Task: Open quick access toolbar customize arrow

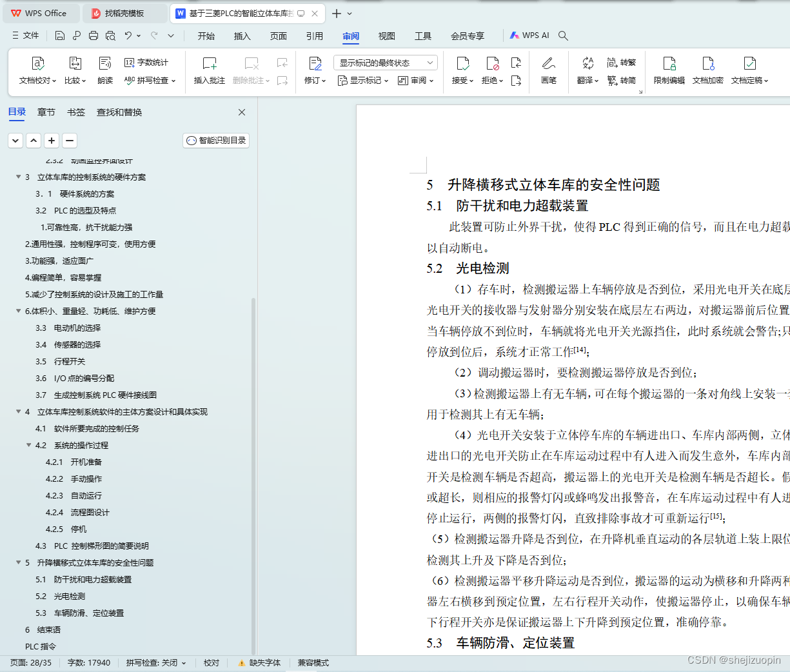Action: (171, 35)
